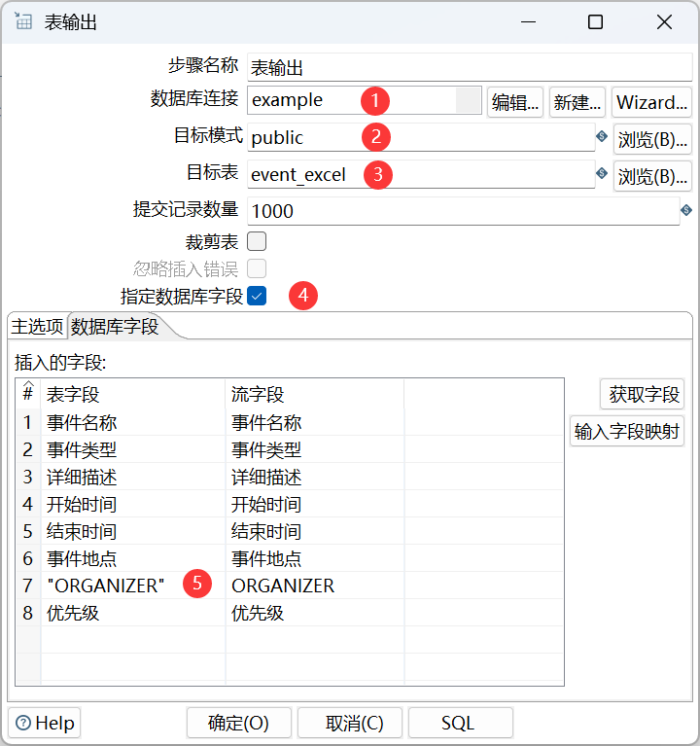Click the variable diamond icon beside 目标表

click(x=602, y=173)
